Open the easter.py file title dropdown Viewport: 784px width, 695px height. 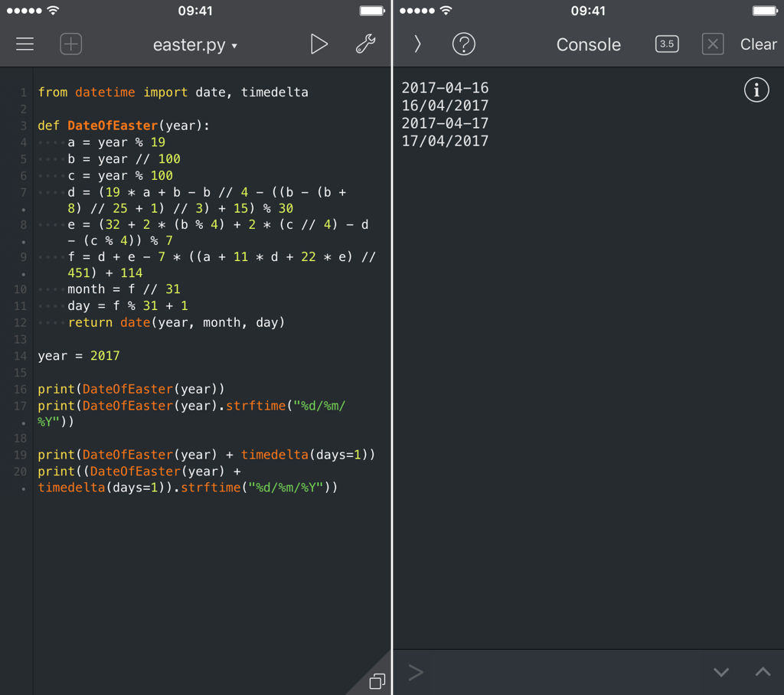pyautogui.click(x=195, y=45)
